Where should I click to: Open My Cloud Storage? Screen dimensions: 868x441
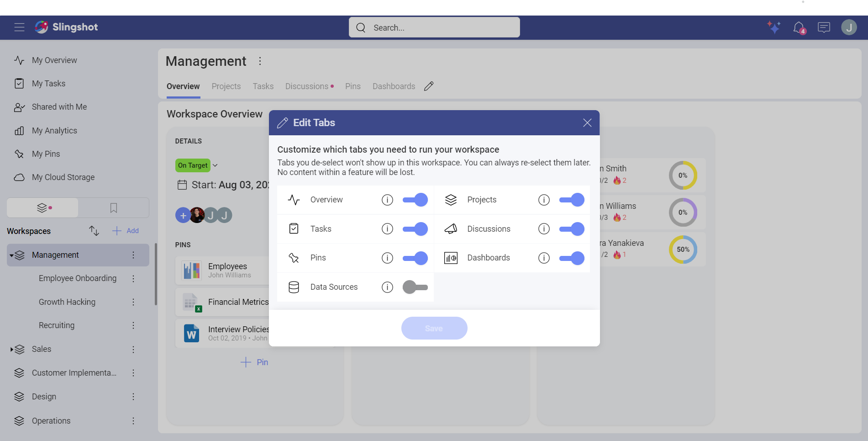point(63,177)
